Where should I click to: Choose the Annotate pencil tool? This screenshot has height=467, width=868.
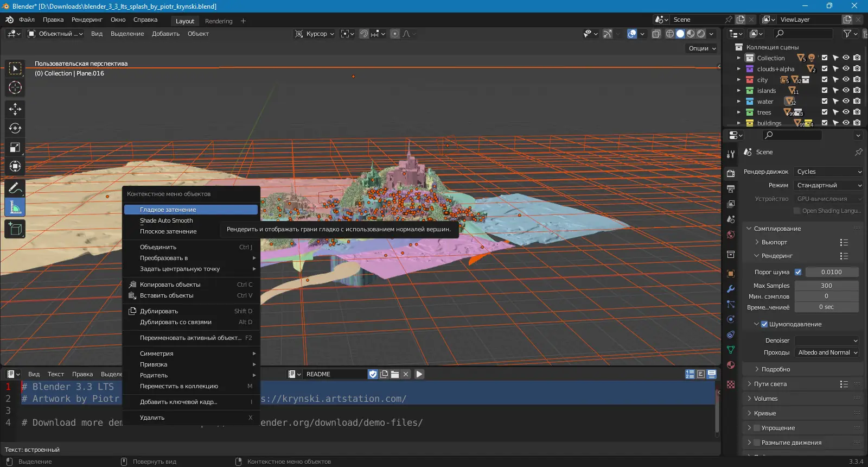(15, 188)
